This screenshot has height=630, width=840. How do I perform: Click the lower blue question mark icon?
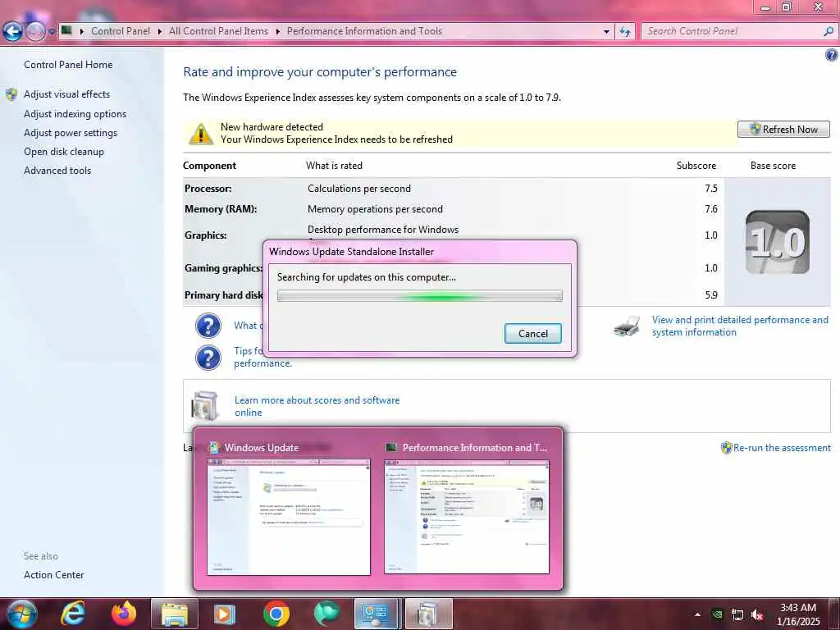(x=208, y=358)
